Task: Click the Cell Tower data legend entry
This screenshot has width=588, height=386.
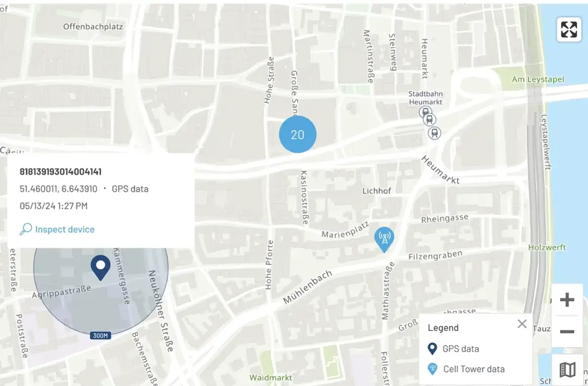Action: (466, 369)
